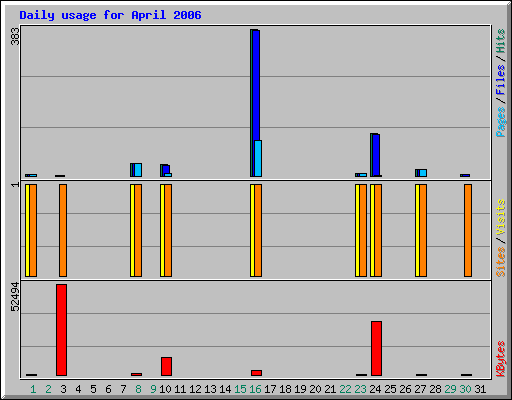
Task: Select day label "8" on the x-axis
Action: [x=138, y=389]
